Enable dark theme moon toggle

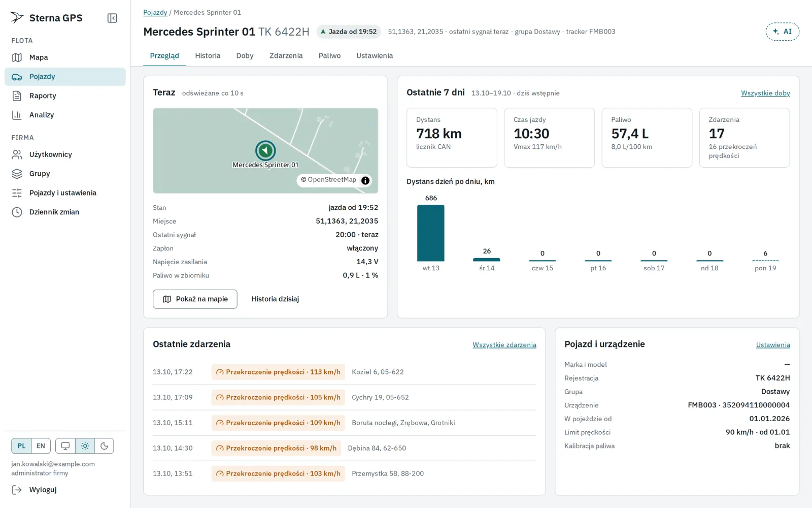click(x=104, y=446)
